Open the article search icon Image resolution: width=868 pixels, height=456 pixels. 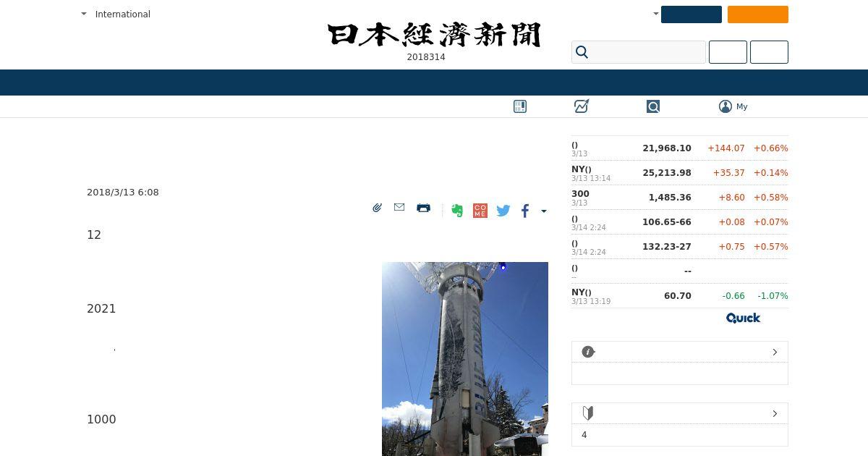[653, 106]
